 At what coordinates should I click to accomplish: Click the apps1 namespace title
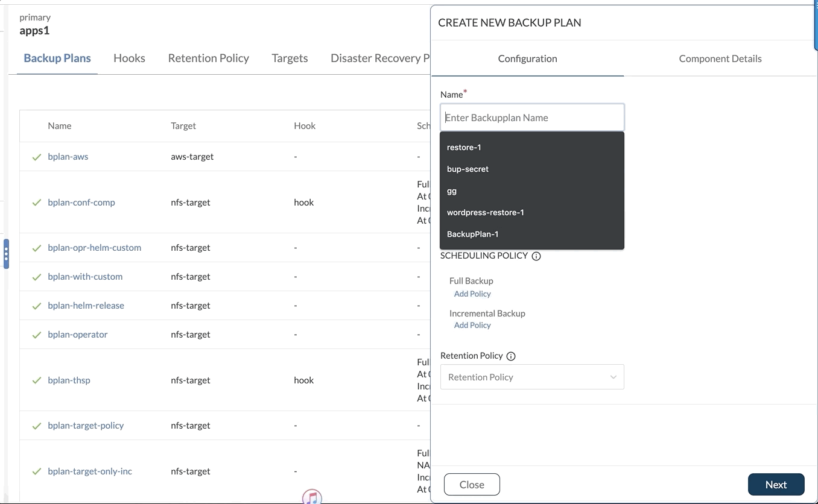point(34,30)
